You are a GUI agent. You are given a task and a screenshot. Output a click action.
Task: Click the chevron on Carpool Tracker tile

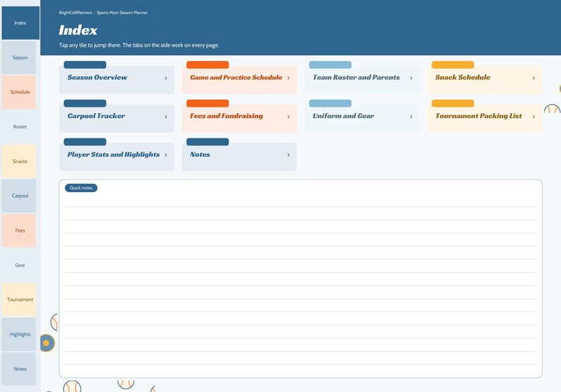pos(166,117)
